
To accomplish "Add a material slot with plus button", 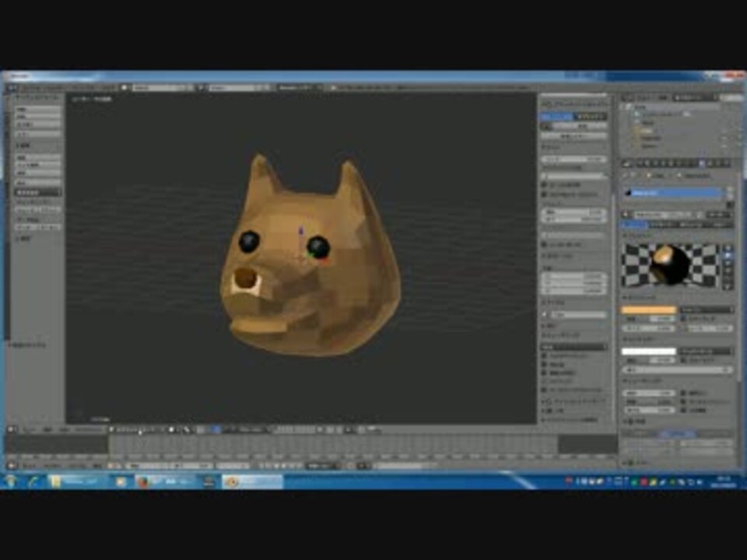I will 729,191.
